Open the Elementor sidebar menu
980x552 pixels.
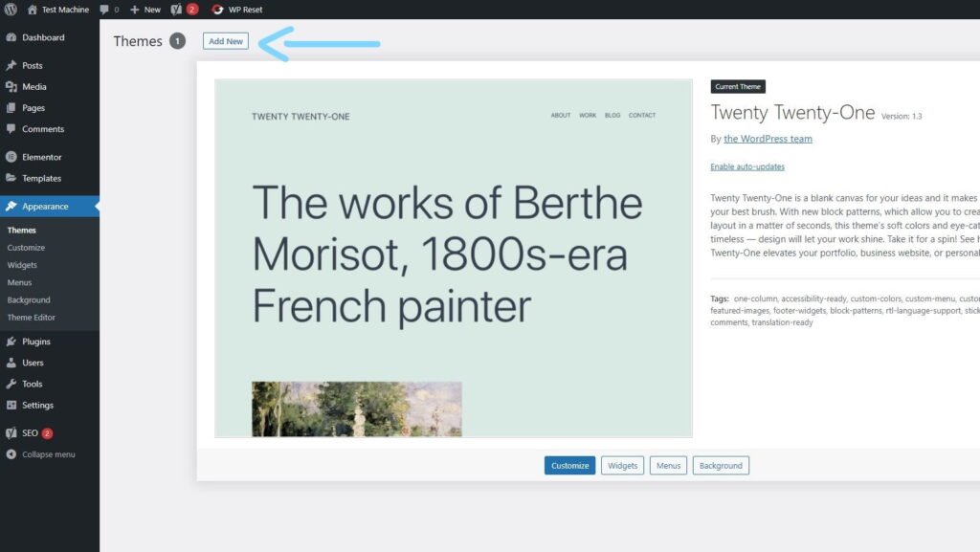[x=41, y=157]
